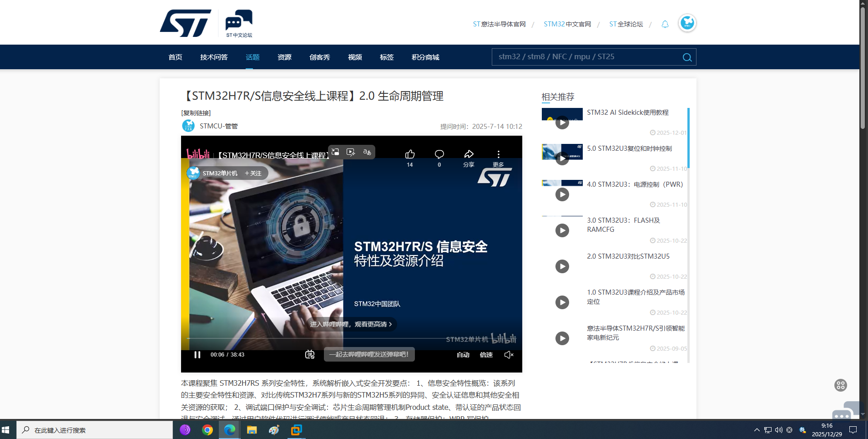This screenshot has height=439, width=868.
Task: Open the Windows Start menu
Action: [5, 430]
